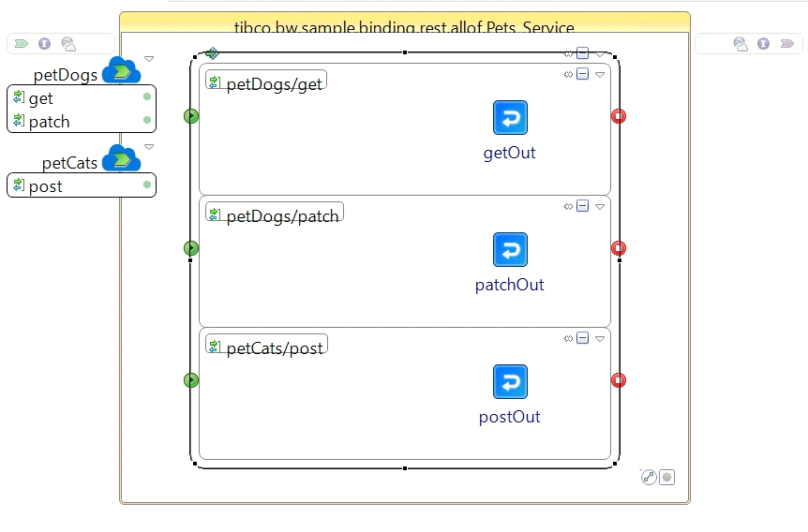
Task: Click the cloud binding icon in left palette
Action: [x=68, y=44]
